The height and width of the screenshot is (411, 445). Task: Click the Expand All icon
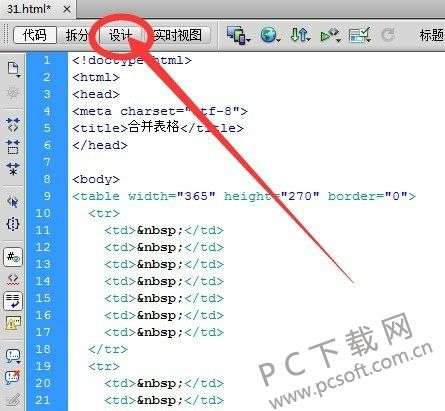click(13, 169)
